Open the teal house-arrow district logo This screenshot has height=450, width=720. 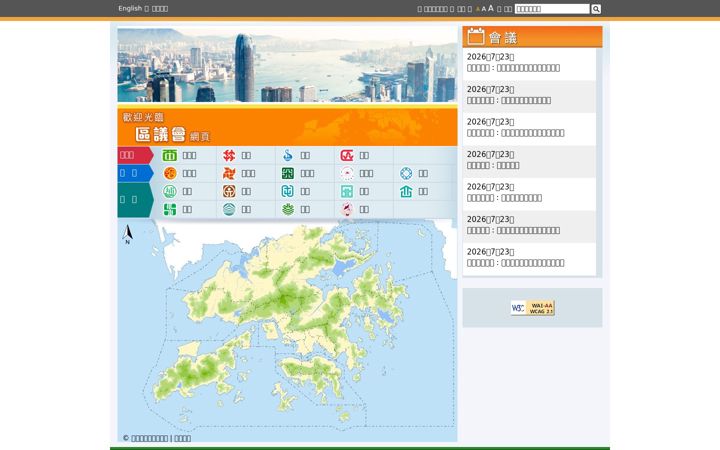[406, 191]
